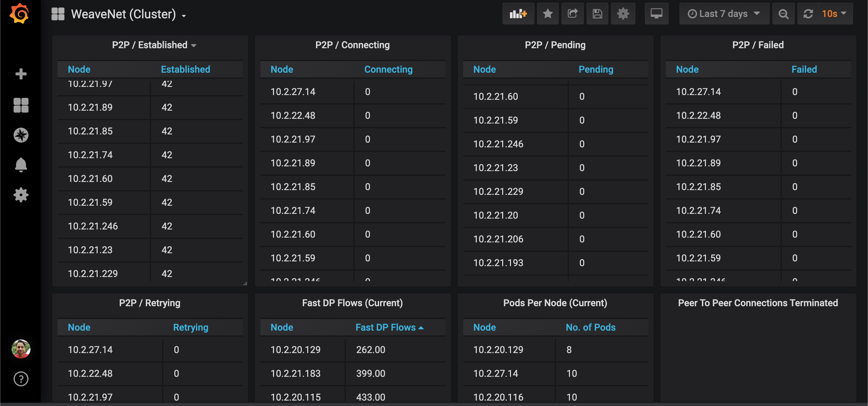
Task: Open the Alerting bell icon
Action: coord(21,165)
